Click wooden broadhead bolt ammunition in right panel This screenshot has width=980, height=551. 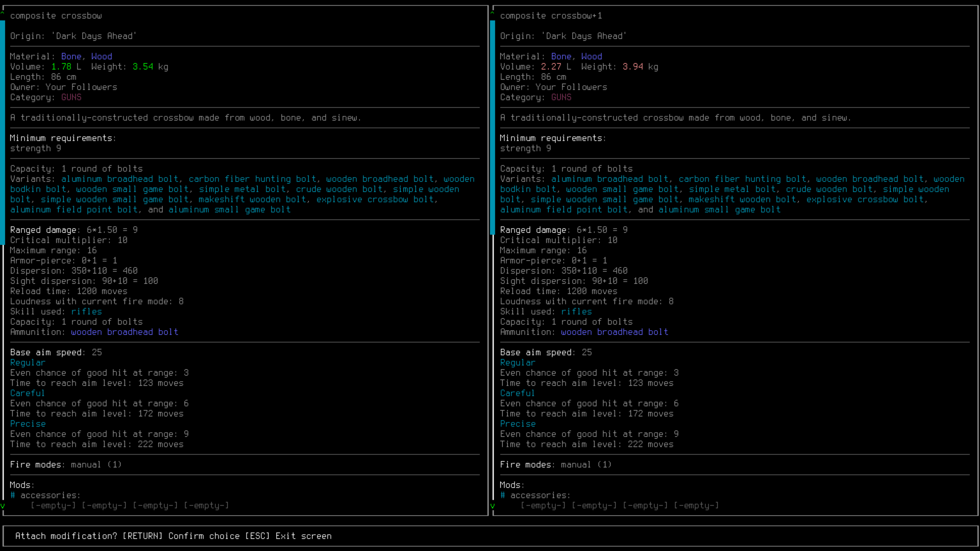pos(615,332)
